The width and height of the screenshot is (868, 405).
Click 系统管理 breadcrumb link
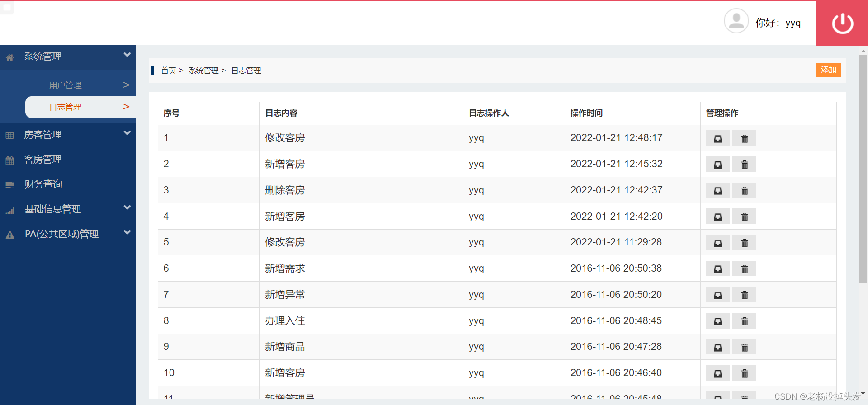[203, 71]
